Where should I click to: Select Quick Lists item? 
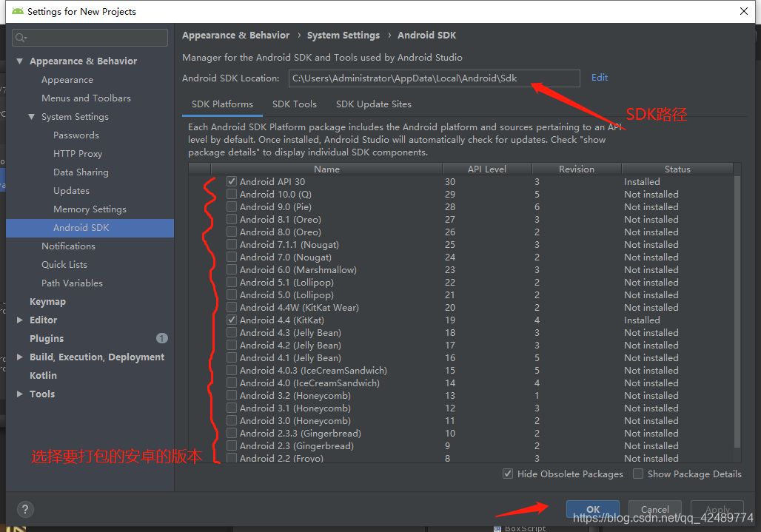64,264
